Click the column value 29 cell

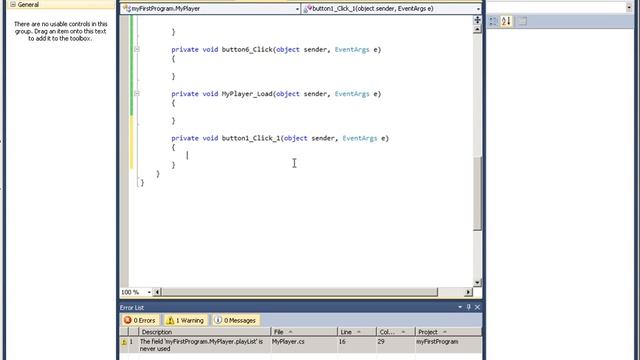tap(381, 342)
